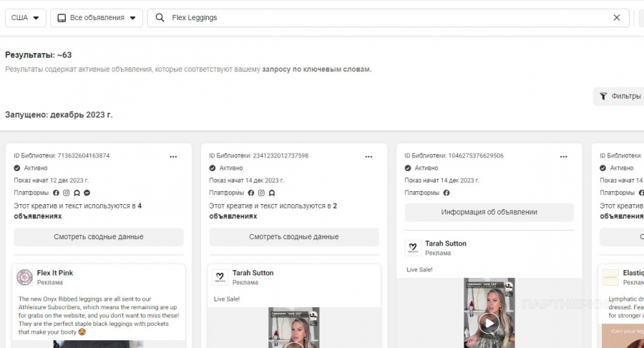Click video thumbnail in ad 2341232012737598
Image resolution: width=644 pixels, height=348 pixels.
coord(294,327)
